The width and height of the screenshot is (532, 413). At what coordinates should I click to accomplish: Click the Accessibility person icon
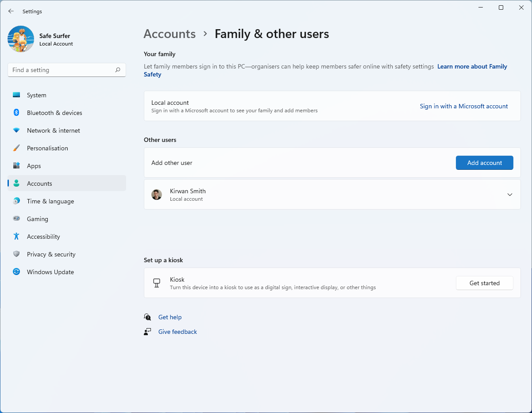pyautogui.click(x=16, y=236)
